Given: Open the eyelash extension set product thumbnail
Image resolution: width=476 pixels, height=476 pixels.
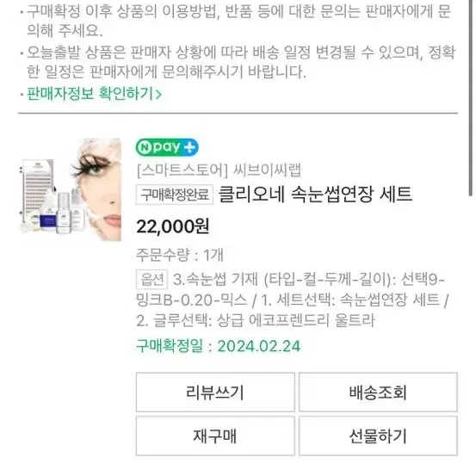Looking at the screenshot, I should click(x=71, y=189).
